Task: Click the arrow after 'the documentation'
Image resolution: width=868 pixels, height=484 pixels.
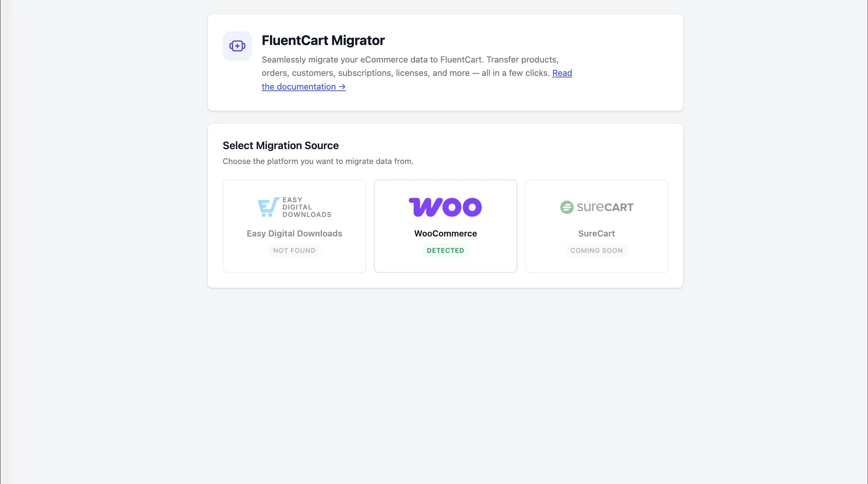Action: point(342,87)
